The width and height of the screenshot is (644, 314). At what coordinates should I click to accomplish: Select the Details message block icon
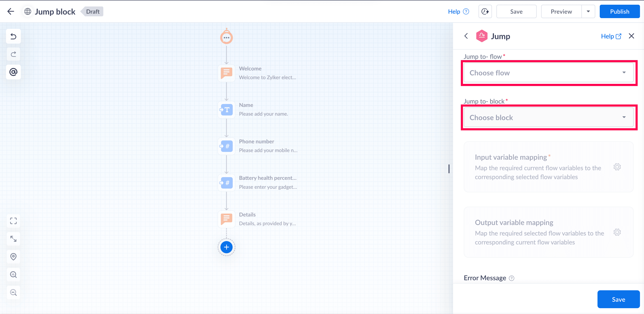(x=227, y=219)
